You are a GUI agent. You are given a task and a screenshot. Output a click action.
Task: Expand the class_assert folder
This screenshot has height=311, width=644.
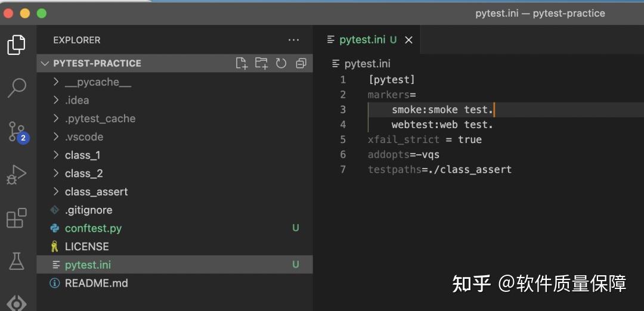(96, 192)
